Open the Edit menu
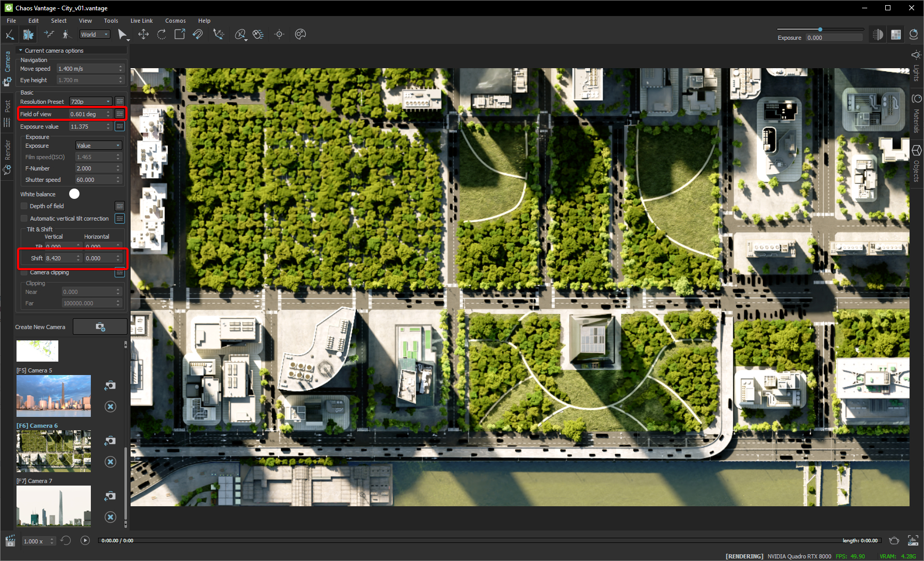924x561 pixels. [34, 21]
